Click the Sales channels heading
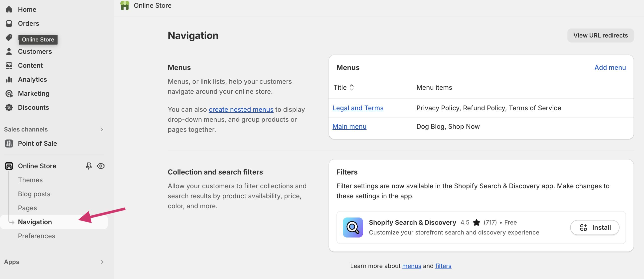 [26, 129]
